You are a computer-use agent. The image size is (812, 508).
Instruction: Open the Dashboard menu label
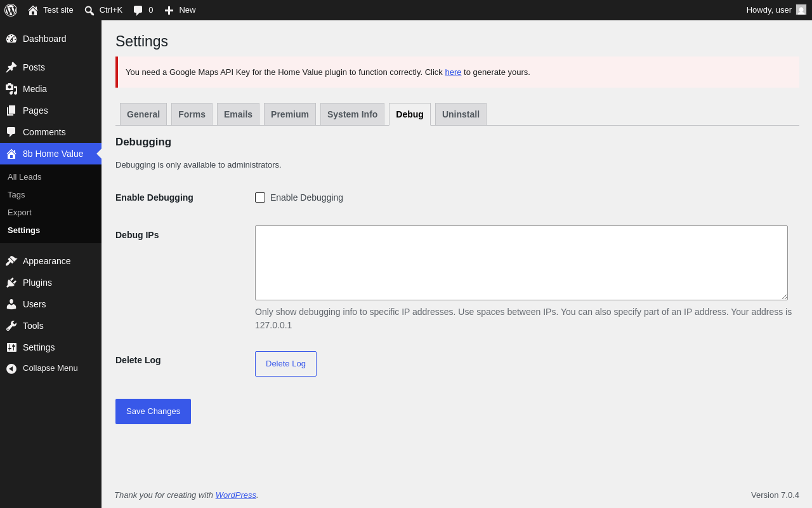44,39
